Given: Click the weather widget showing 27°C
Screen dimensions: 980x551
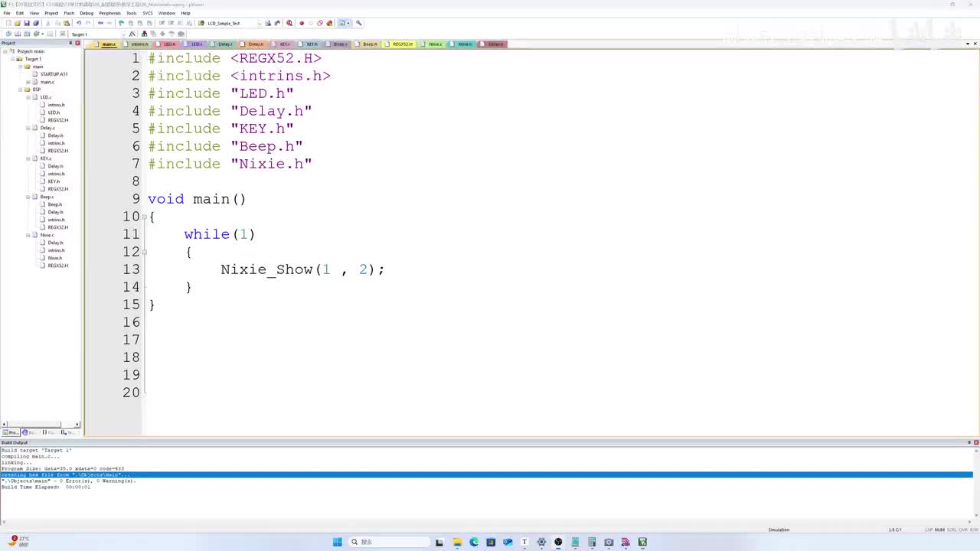Looking at the screenshot, I should 20,541.
